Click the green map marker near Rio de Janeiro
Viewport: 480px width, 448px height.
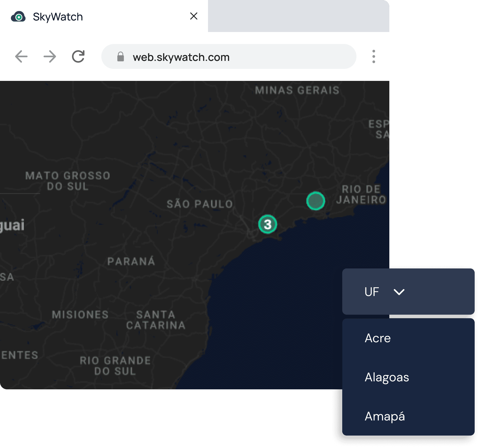pos(316,201)
